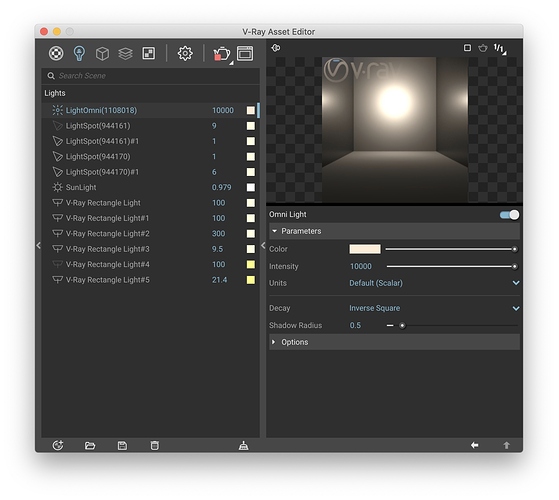Click the yellow swatch of Rectangle Light#5
Image resolution: width=559 pixels, height=500 pixels.
click(251, 280)
